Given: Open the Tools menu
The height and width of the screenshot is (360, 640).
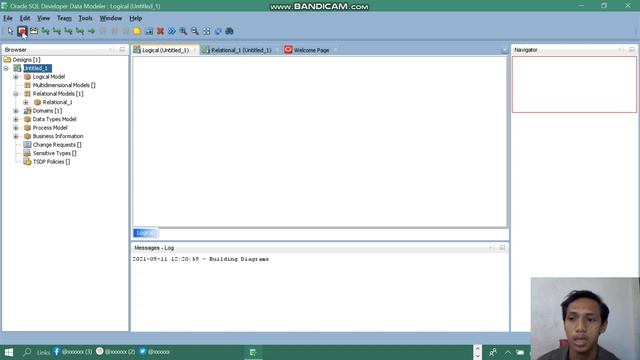Looking at the screenshot, I should (x=85, y=18).
